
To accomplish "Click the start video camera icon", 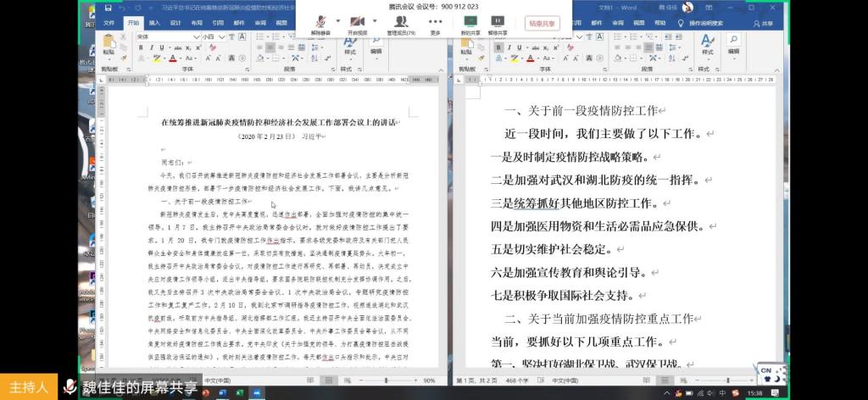I will tap(358, 20).
